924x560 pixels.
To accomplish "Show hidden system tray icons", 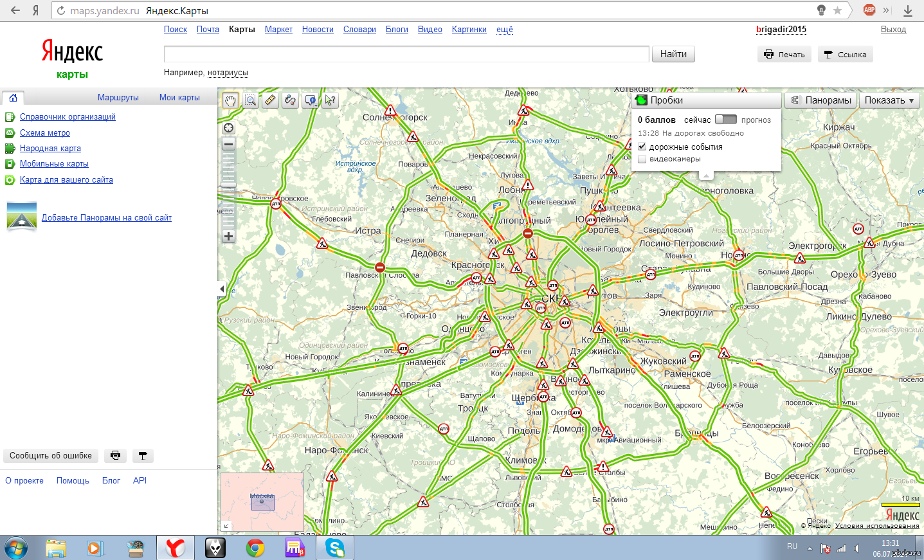I will pyautogui.click(x=810, y=548).
